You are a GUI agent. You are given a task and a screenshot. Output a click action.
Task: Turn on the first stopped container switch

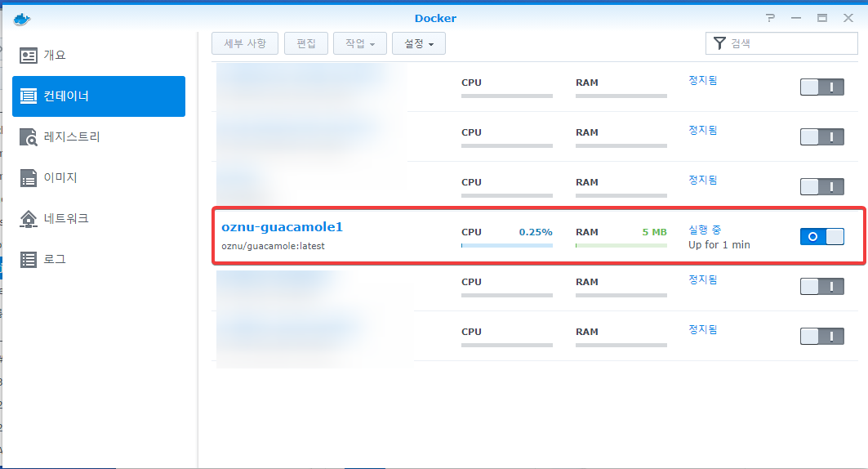tap(822, 87)
